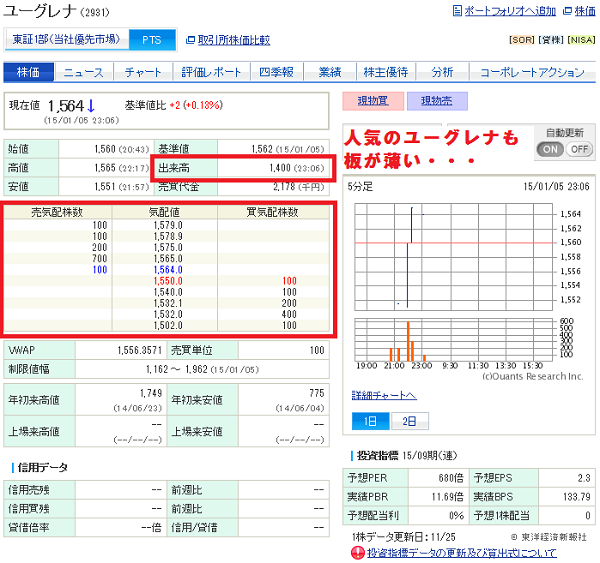Click the [SOR] label

521,40
